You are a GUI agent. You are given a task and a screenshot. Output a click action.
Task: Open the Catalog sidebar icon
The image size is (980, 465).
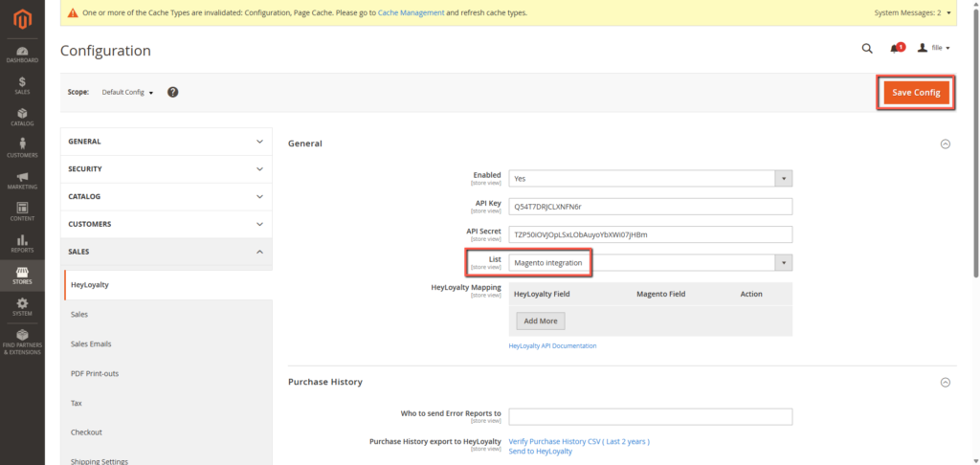pyautogui.click(x=22, y=118)
